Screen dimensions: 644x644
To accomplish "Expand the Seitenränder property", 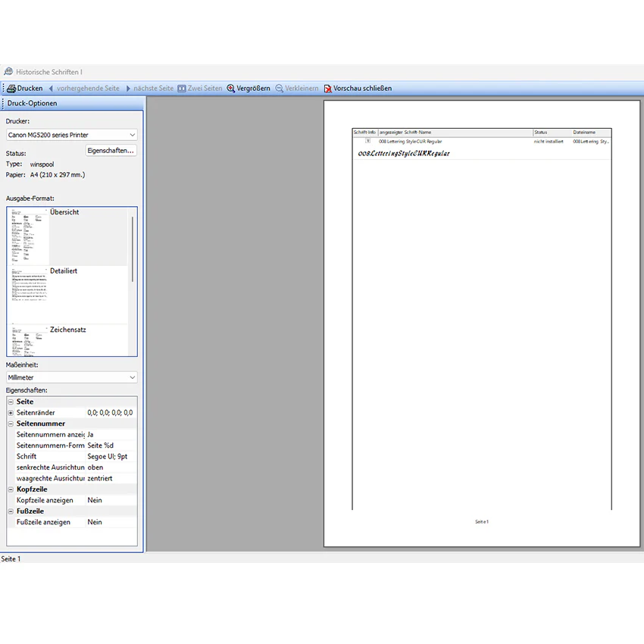I will coord(11,413).
